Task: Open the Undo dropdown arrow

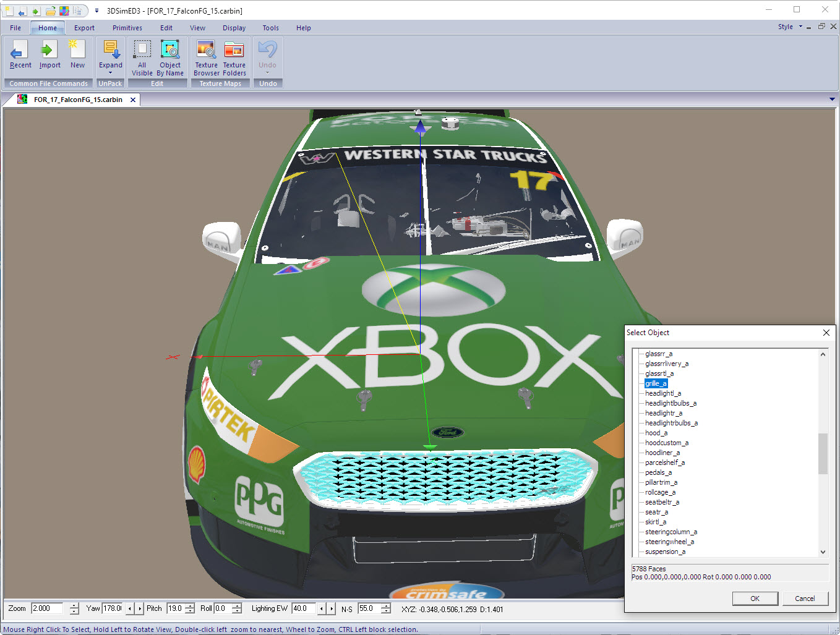Action: [268, 72]
